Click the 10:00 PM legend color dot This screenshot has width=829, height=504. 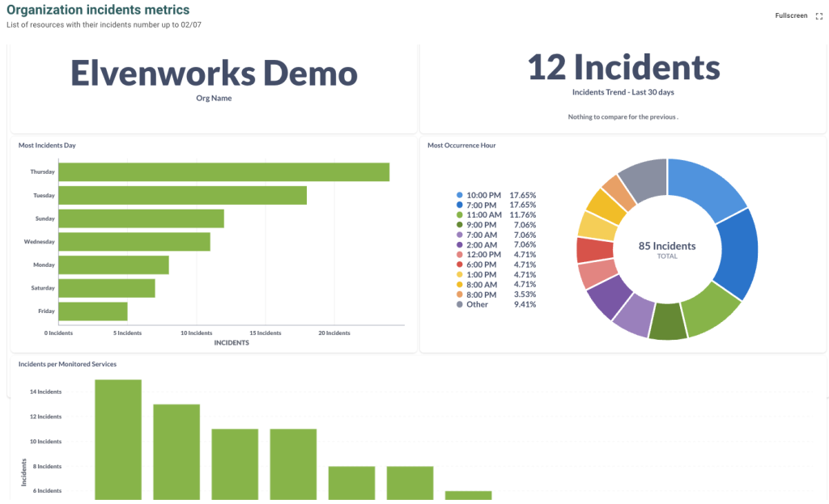pyautogui.click(x=460, y=195)
